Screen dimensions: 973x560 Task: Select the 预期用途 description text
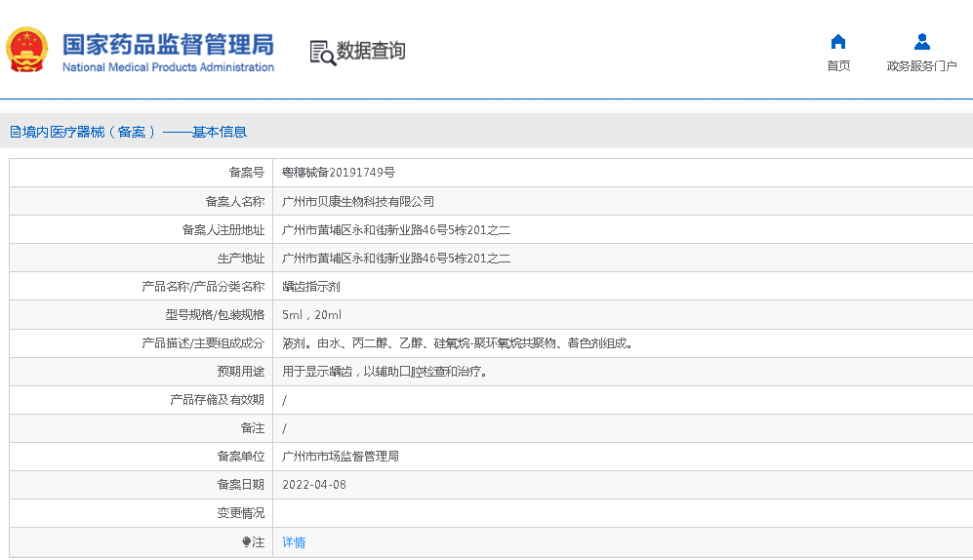[x=384, y=372]
